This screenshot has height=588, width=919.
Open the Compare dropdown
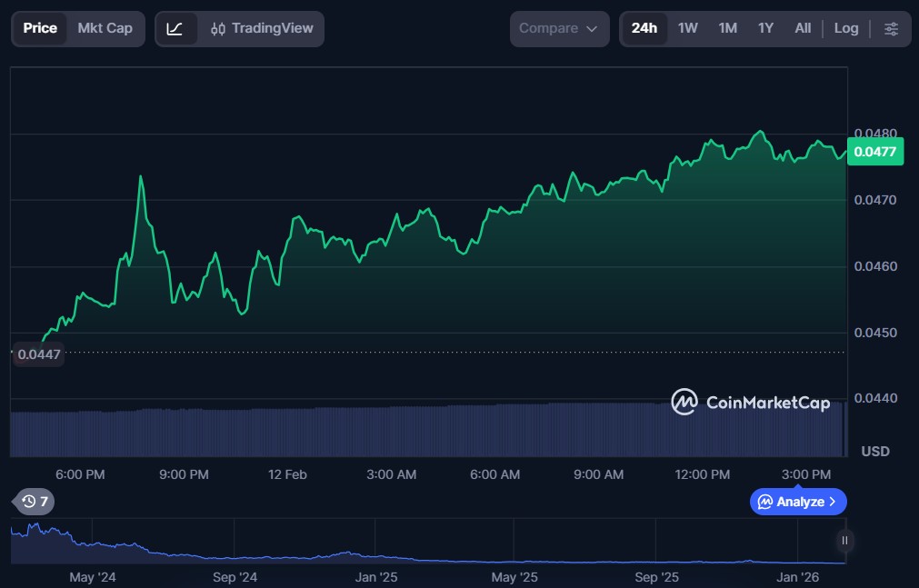[559, 29]
